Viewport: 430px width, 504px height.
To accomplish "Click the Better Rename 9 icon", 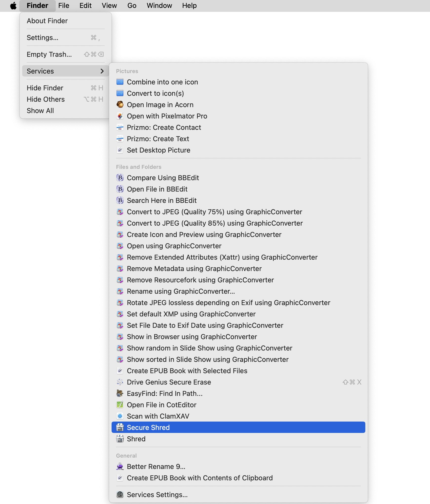I will coord(120,466).
